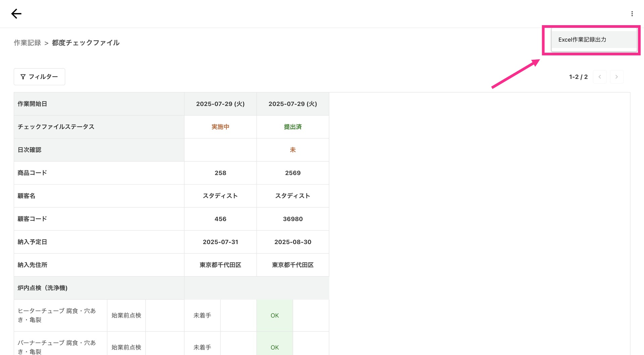Open the three-dot more options menu
The height and width of the screenshot is (355, 644).
[x=632, y=14]
